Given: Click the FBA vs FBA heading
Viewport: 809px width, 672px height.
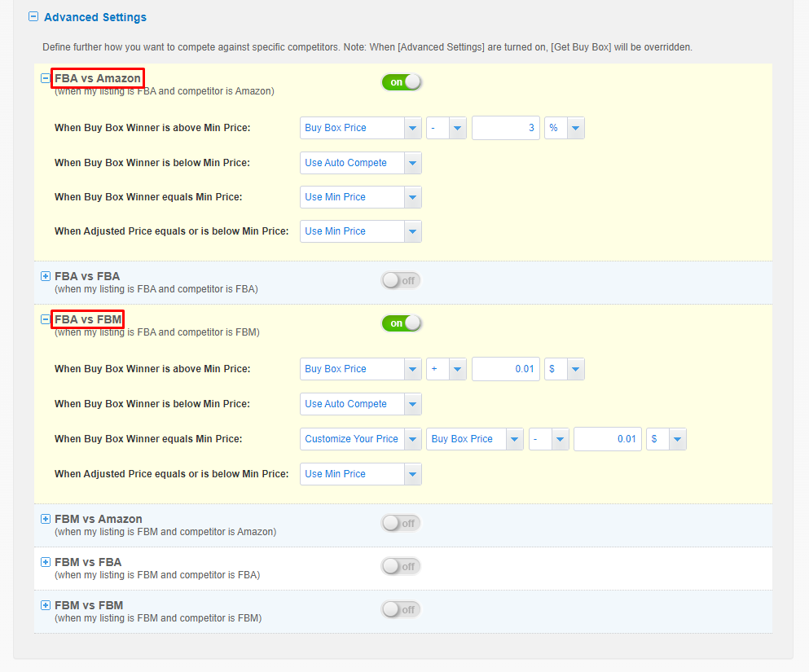Looking at the screenshot, I should point(87,276).
